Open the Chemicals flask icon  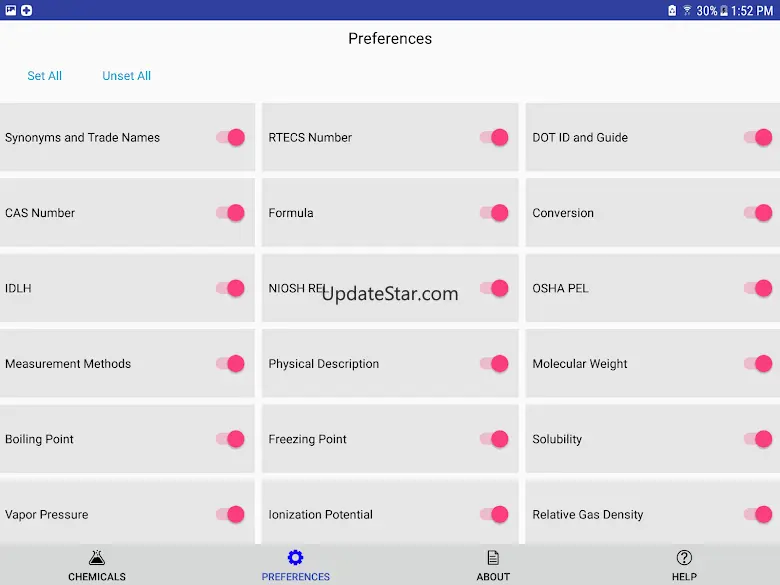tap(97, 558)
